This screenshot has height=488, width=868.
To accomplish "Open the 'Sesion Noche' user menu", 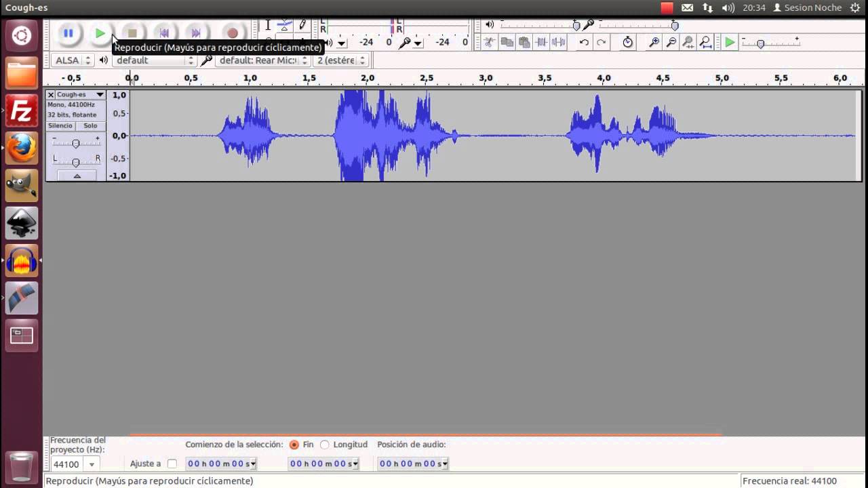I will 808,7.
